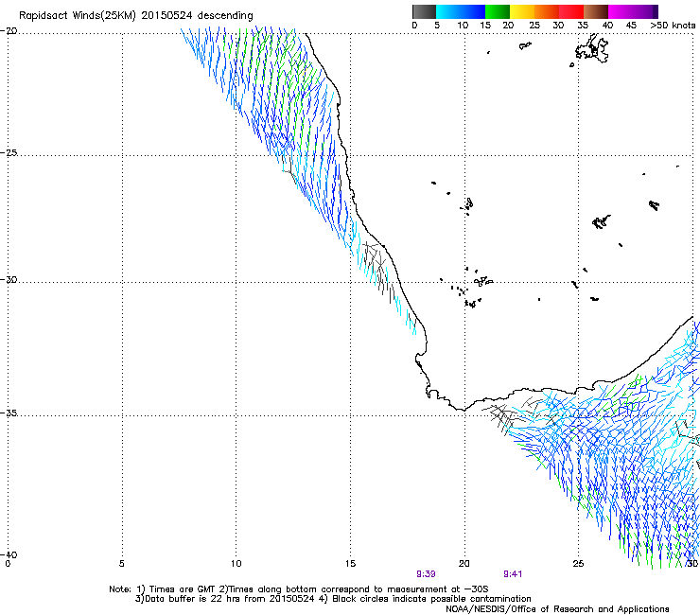The height and width of the screenshot is (615, 700).
Task: Click the purple '9:39' pass time label
Action: [426, 574]
